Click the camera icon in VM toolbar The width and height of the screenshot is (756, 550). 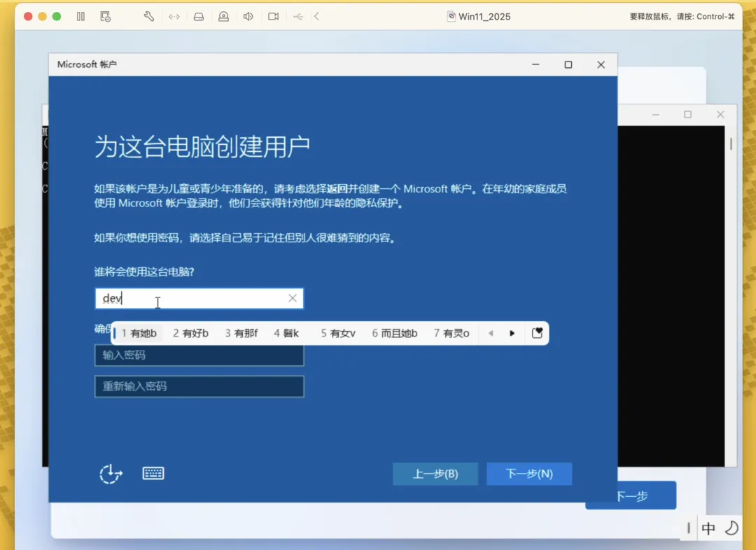(x=274, y=16)
